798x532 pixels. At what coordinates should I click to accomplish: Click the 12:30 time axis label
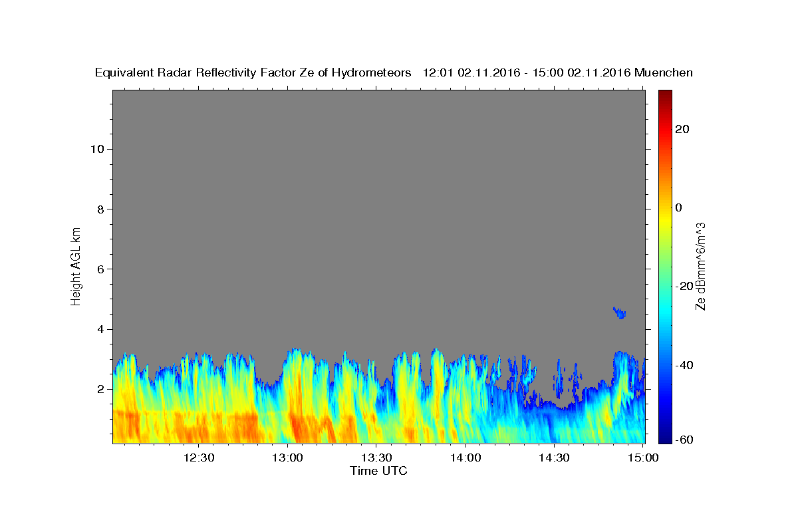pyautogui.click(x=198, y=458)
